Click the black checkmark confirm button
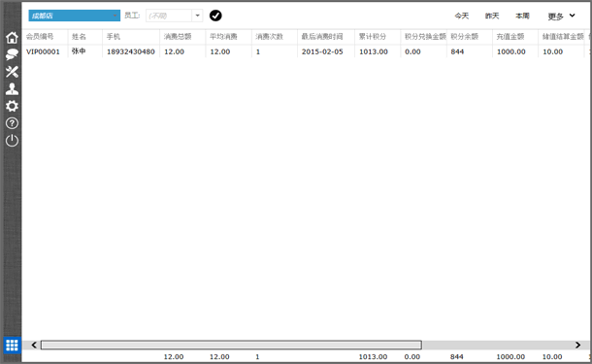592x364 pixels. (x=215, y=16)
